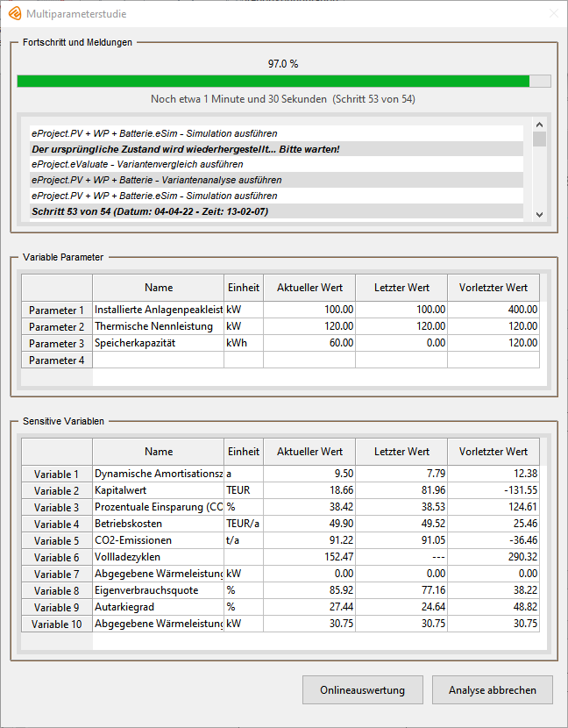Click 'Installierte Anlagenpeakleist' name cell

(x=159, y=310)
